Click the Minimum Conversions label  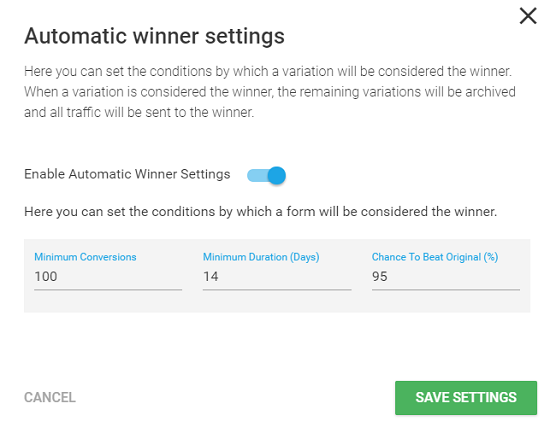pos(85,257)
